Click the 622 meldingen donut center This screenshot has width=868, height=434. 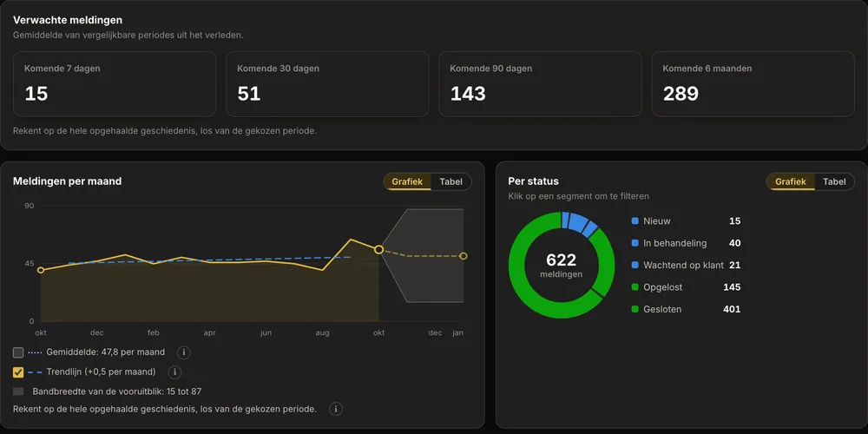[x=562, y=265]
